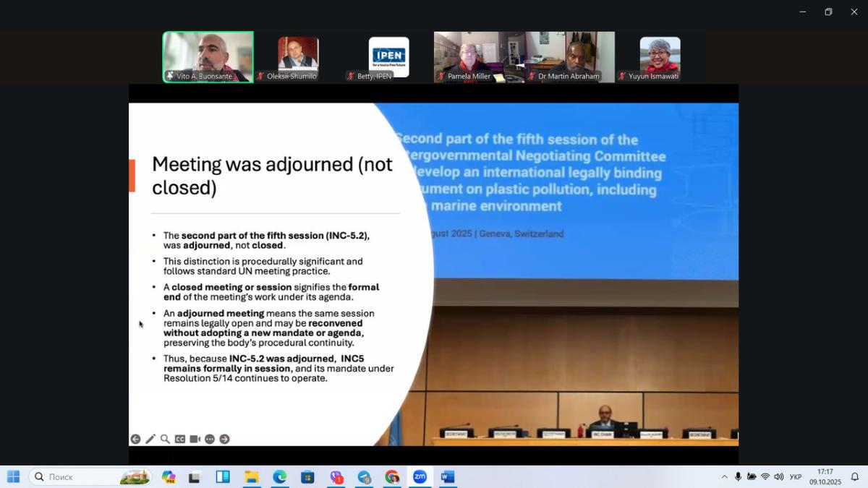Open the volume control in system tray
This screenshot has width=868, height=488.
pyautogui.click(x=778, y=477)
